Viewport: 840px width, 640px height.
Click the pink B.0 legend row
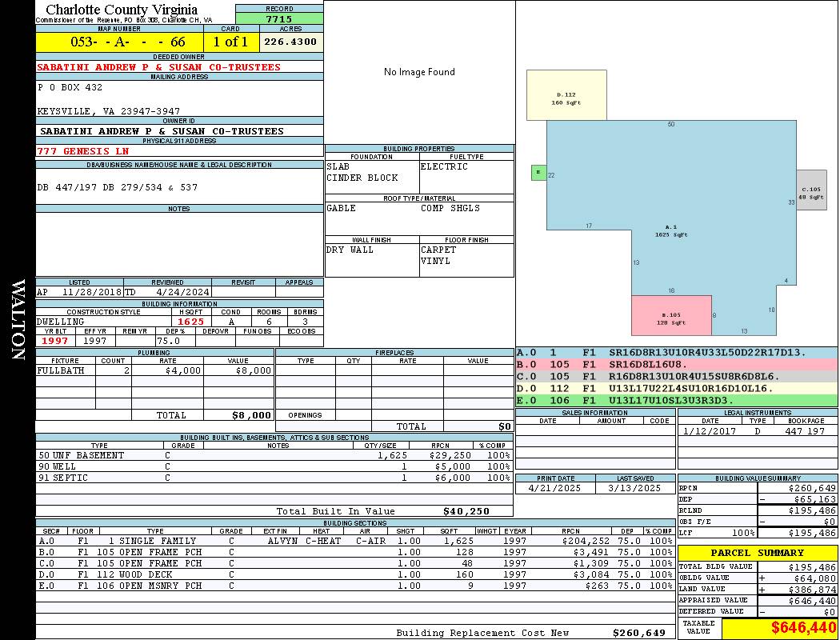click(677, 365)
